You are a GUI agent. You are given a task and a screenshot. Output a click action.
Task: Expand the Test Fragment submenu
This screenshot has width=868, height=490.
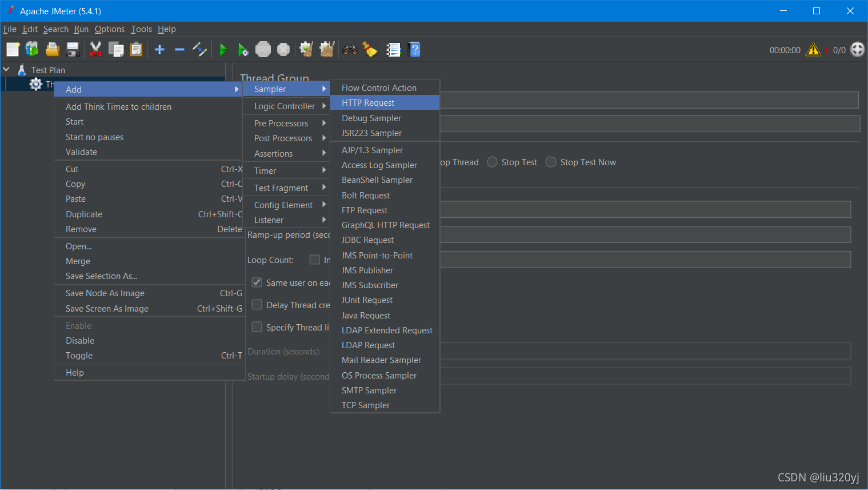(x=287, y=188)
